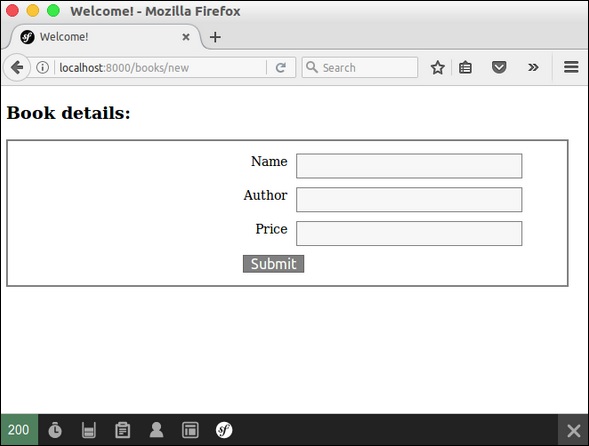The width and height of the screenshot is (589, 446).
Task: Click the Pocket save icon
Action: (x=499, y=68)
